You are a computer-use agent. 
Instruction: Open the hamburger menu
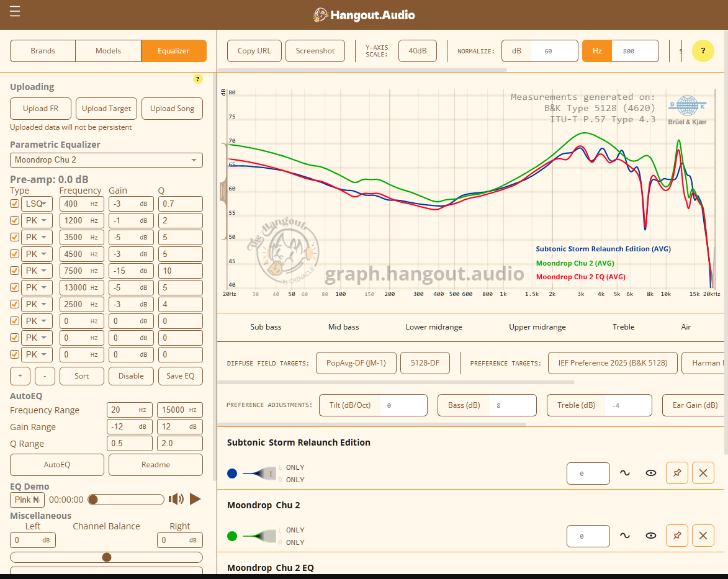[15, 12]
